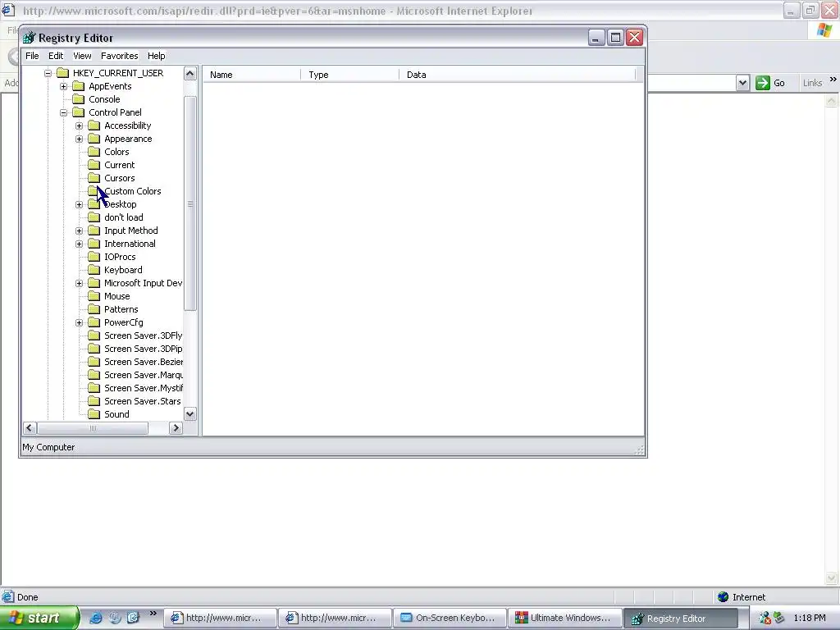This screenshot has width=840, height=630.
Task: Expand the Input Method key
Action: tap(80, 231)
